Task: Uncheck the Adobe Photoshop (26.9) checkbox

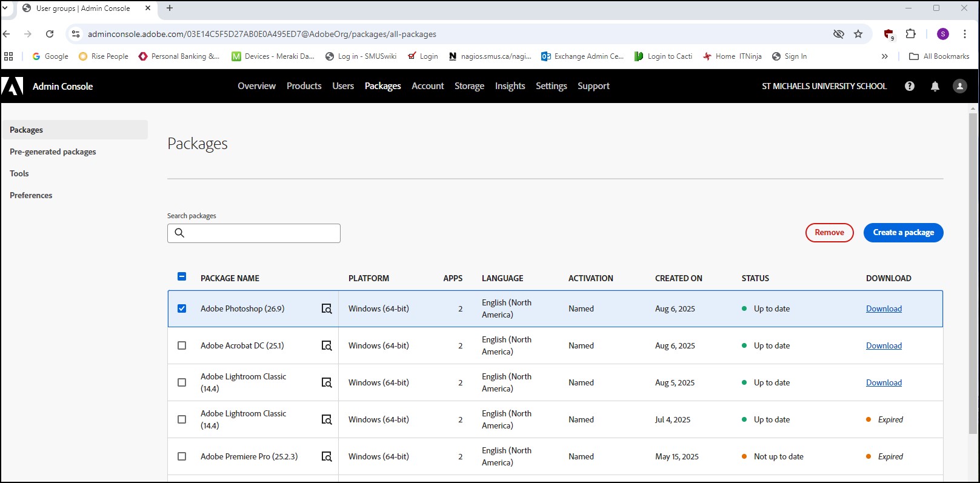Action: pos(182,308)
